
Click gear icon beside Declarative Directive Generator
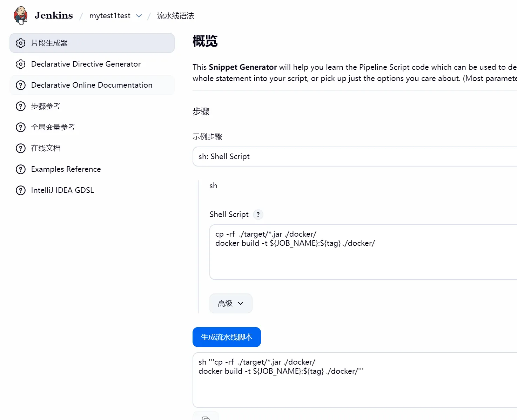[x=21, y=64]
